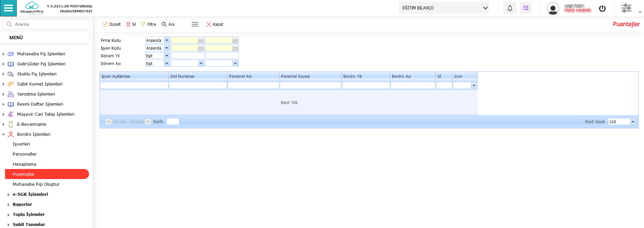Click the MüşavirPro cloud logo

click(32, 8)
